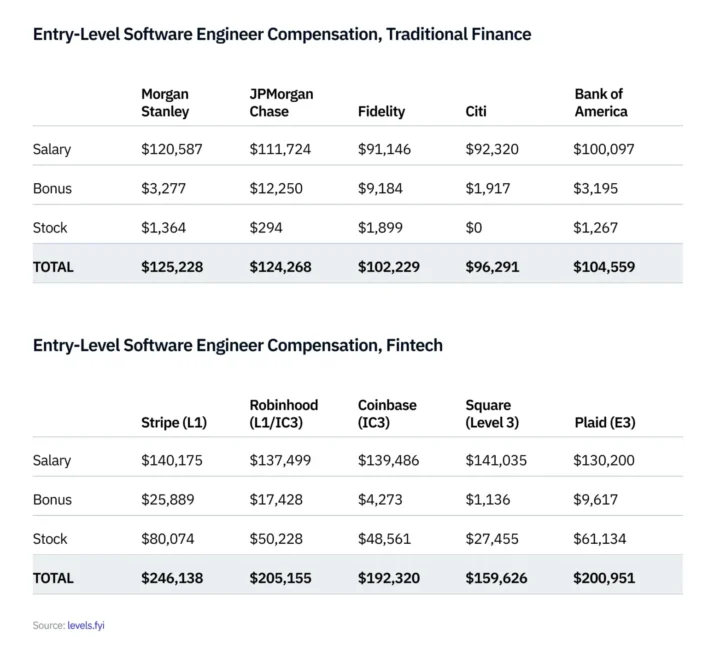The width and height of the screenshot is (720, 663).
Task: Select JPMorgan Chase bonus $12,250 cell
Action: click(276, 189)
